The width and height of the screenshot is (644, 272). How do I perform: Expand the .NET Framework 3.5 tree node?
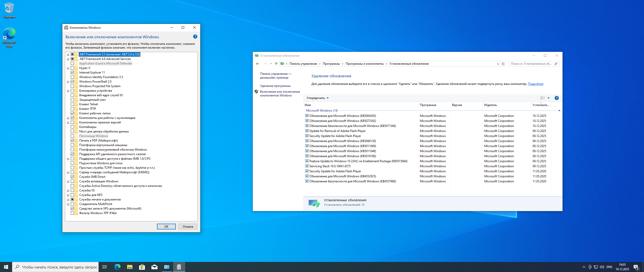pos(68,55)
